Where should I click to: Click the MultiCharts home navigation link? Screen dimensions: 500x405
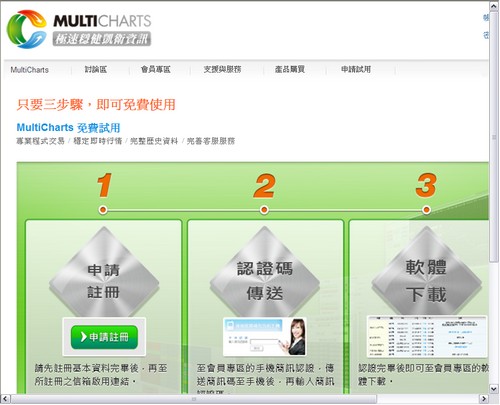pos(30,70)
